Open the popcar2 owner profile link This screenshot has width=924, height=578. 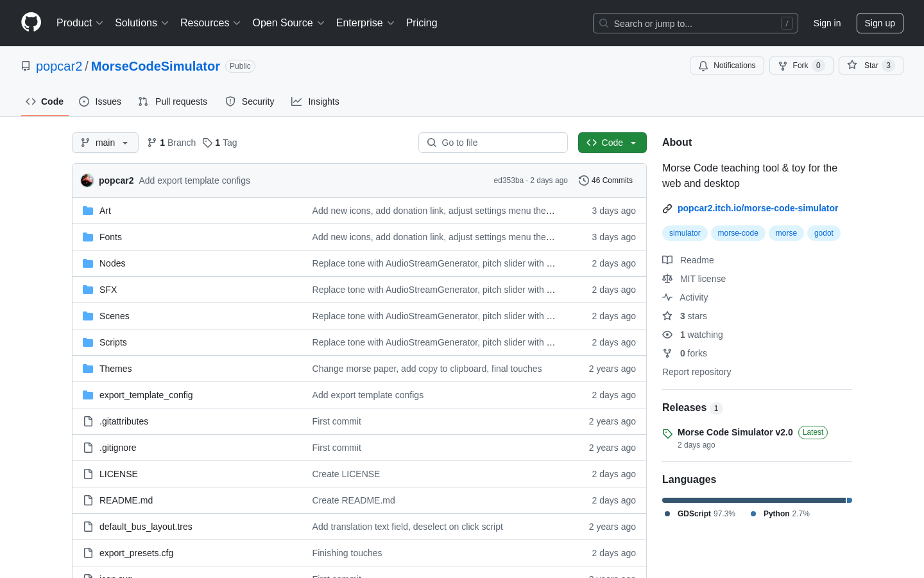tap(59, 66)
